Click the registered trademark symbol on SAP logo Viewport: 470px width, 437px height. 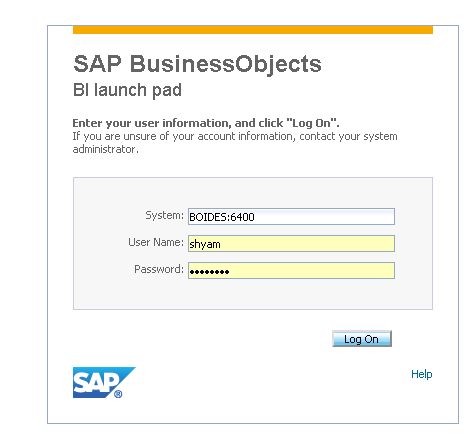118,394
